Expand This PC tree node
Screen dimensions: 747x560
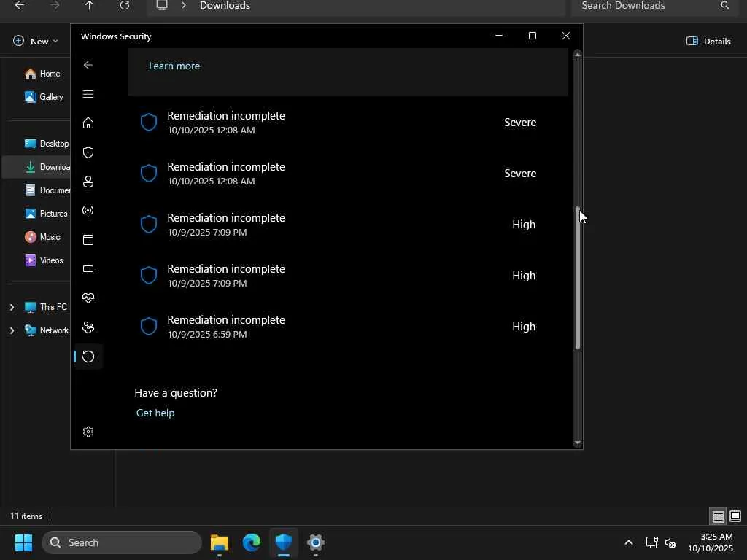(x=12, y=307)
